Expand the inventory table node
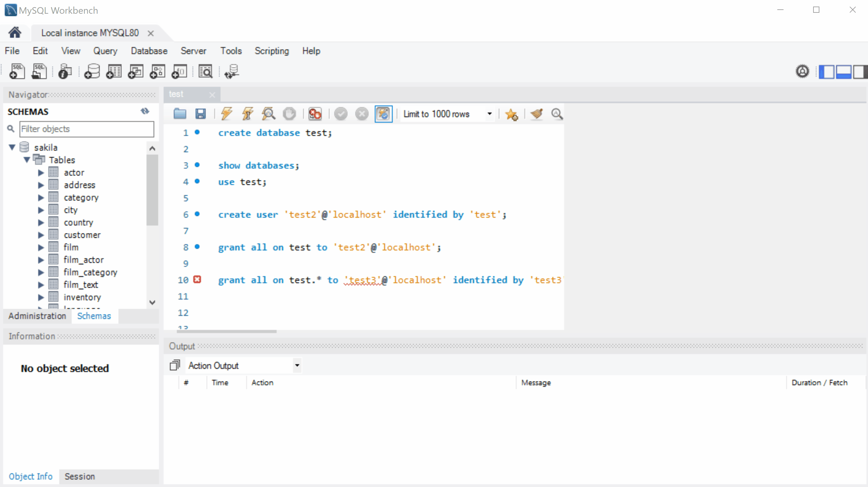 click(41, 297)
